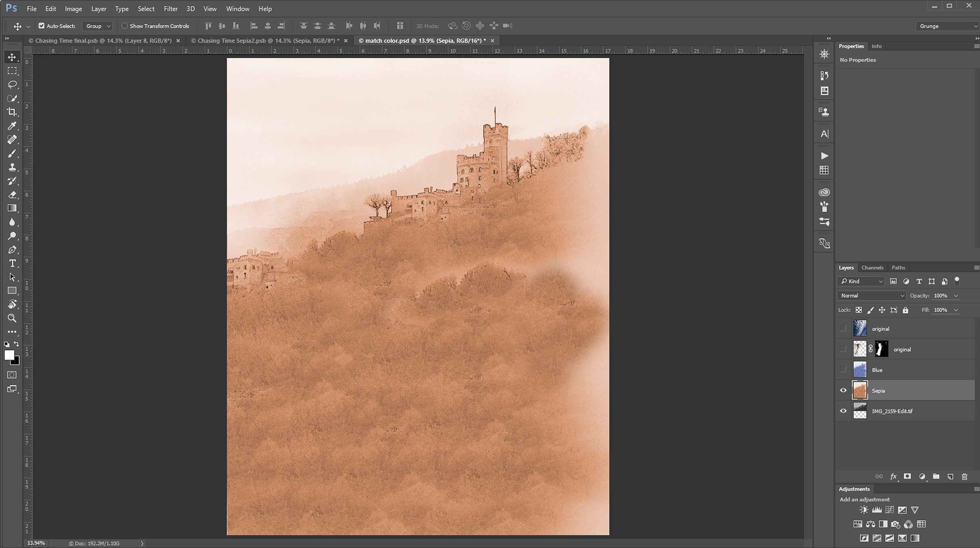980x548 pixels.
Task: Add a layer mask with mask icon
Action: coord(907,477)
